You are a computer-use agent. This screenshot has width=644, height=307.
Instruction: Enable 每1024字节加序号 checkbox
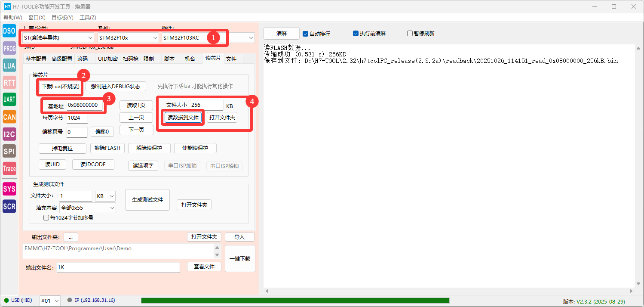tap(46, 218)
